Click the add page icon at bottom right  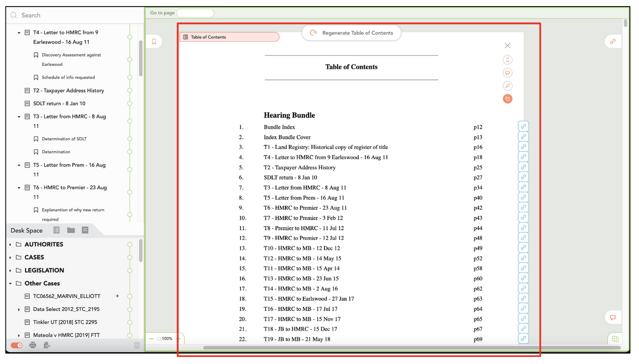[x=615, y=339]
